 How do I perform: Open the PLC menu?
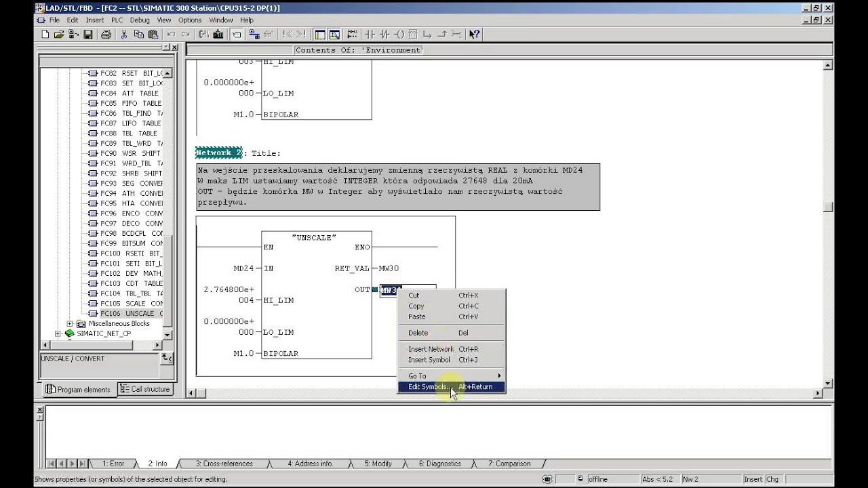click(x=117, y=20)
